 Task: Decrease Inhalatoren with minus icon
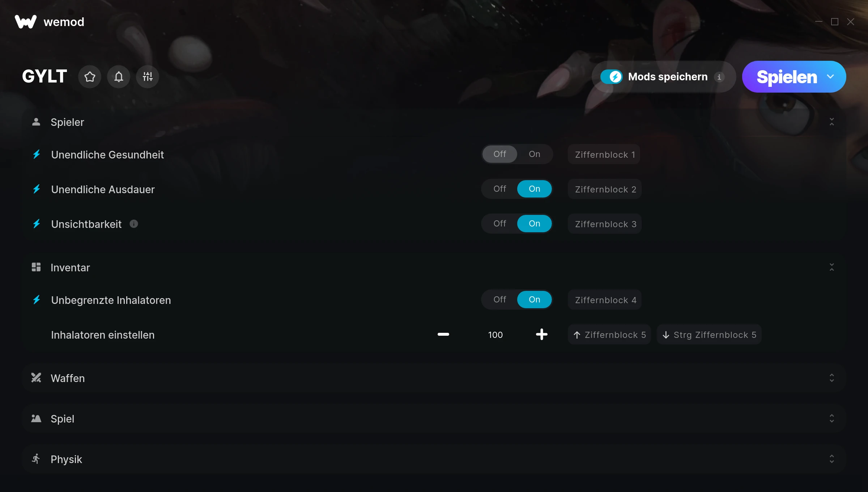(443, 334)
